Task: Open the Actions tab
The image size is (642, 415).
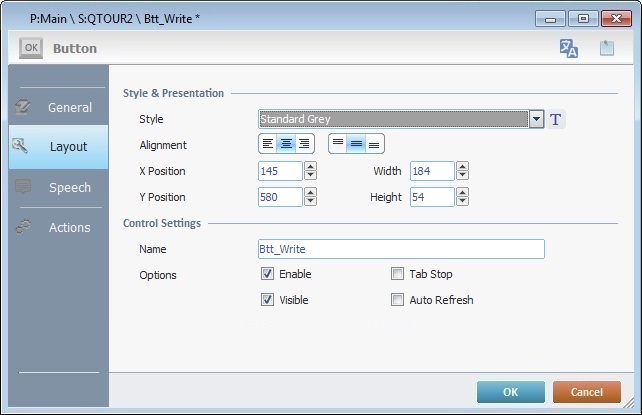Action: (x=58, y=228)
